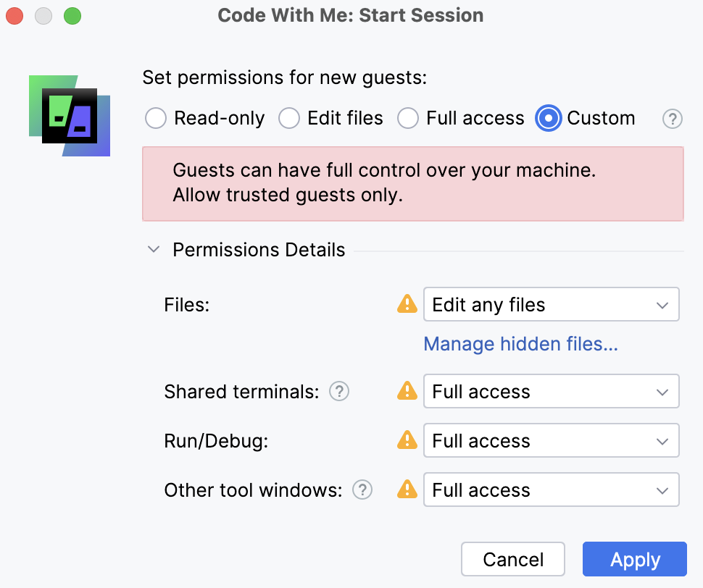Open the Shared terminals help tooltip
Image resolution: width=703 pixels, height=588 pixels.
[338, 391]
